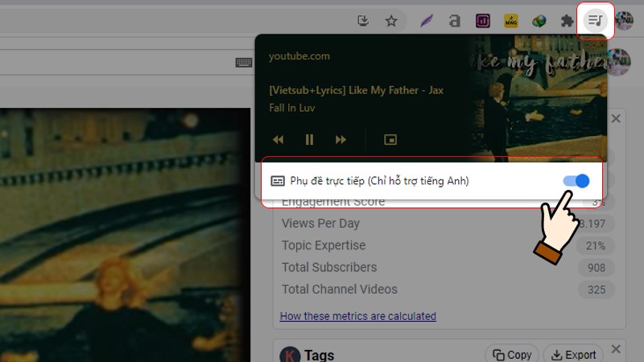Close the metrics panel

(616, 118)
